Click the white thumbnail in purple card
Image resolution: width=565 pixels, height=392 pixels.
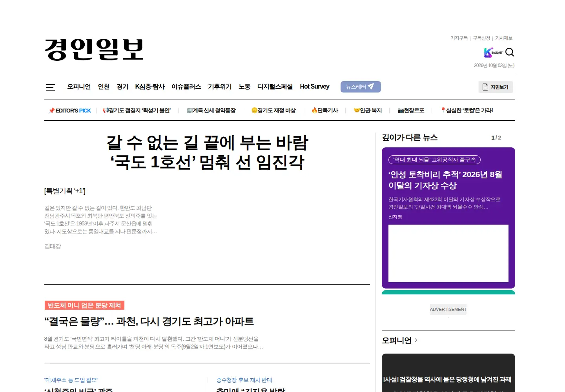tap(448, 253)
